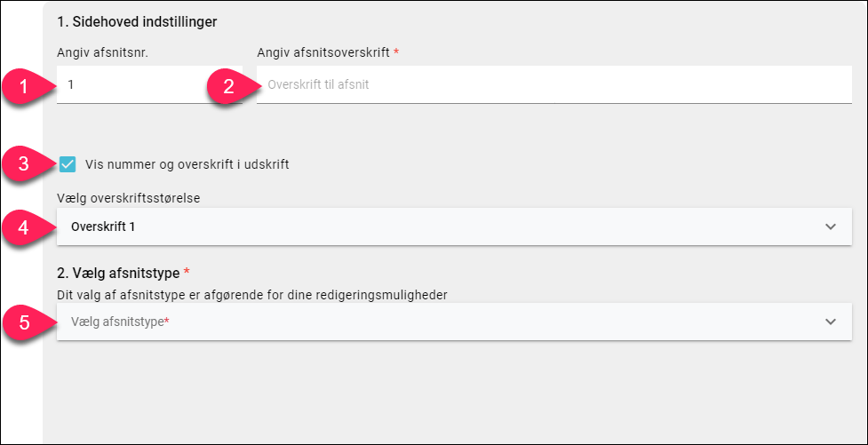The height and width of the screenshot is (445, 868).
Task: Click the '1. Sidehoved indstillinger' section heading
Action: (137, 22)
